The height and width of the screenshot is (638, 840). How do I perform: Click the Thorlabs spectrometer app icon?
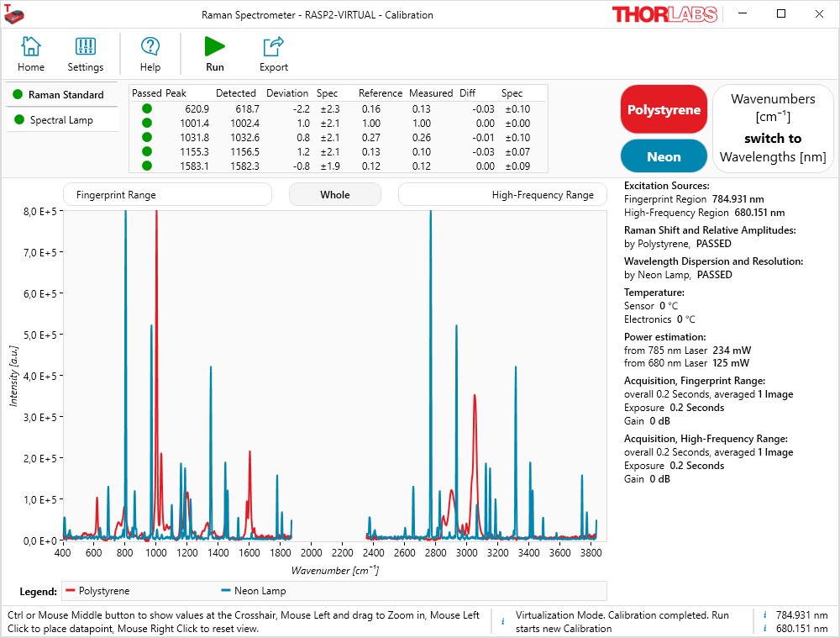[14, 14]
